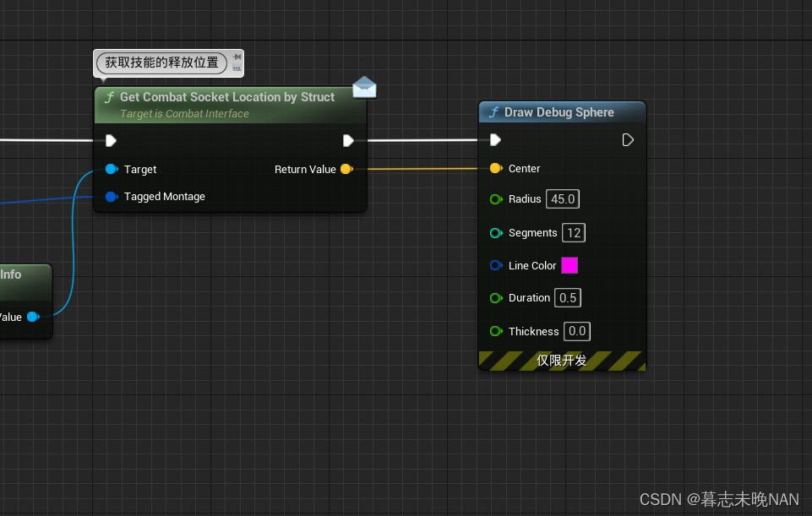Edit the Segments value 12

click(574, 233)
